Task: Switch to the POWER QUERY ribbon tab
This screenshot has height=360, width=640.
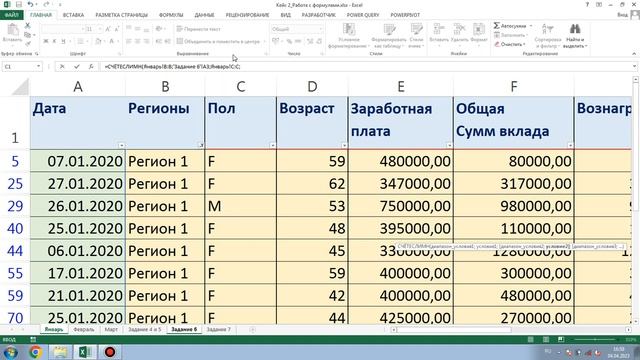Action: coord(363,15)
